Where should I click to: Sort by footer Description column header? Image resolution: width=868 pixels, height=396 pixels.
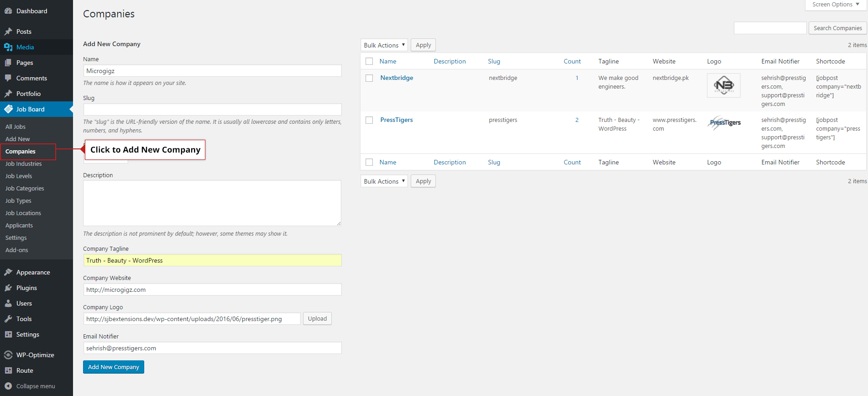click(x=450, y=162)
